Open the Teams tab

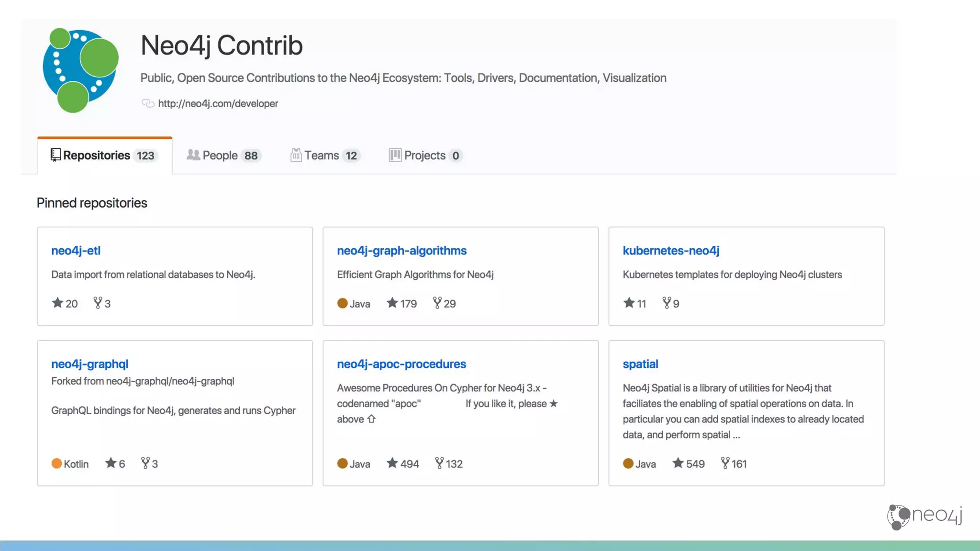click(x=325, y=155)
